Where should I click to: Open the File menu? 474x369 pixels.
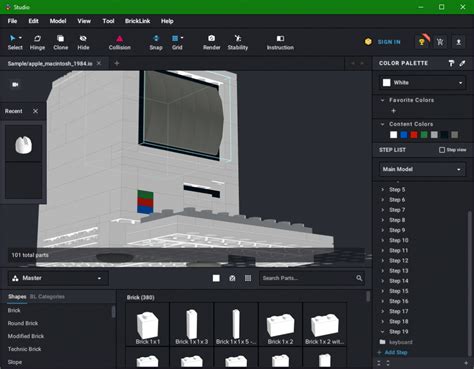(x=12, y=21)
